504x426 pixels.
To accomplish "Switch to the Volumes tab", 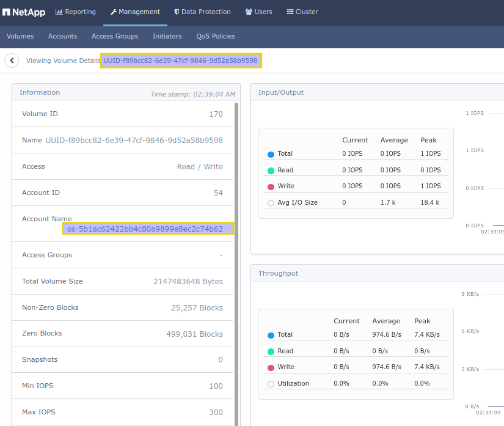I will pyautogui.click(x=20, y=36).
